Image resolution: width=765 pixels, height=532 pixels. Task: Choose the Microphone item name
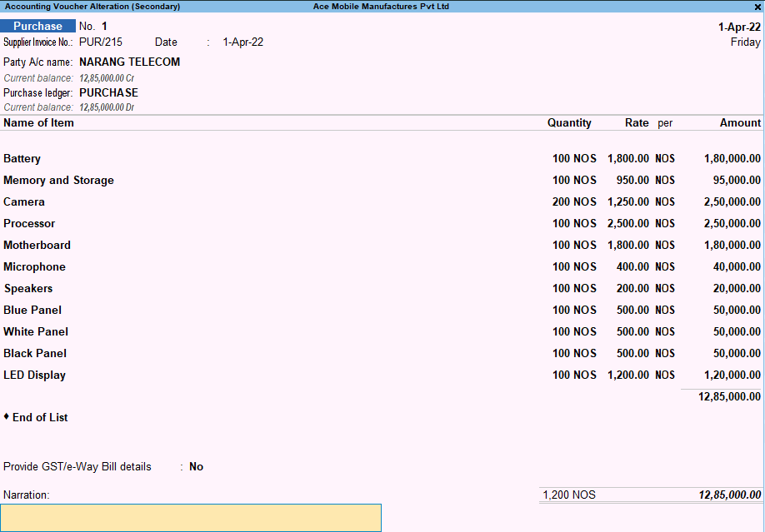(34, 267)
